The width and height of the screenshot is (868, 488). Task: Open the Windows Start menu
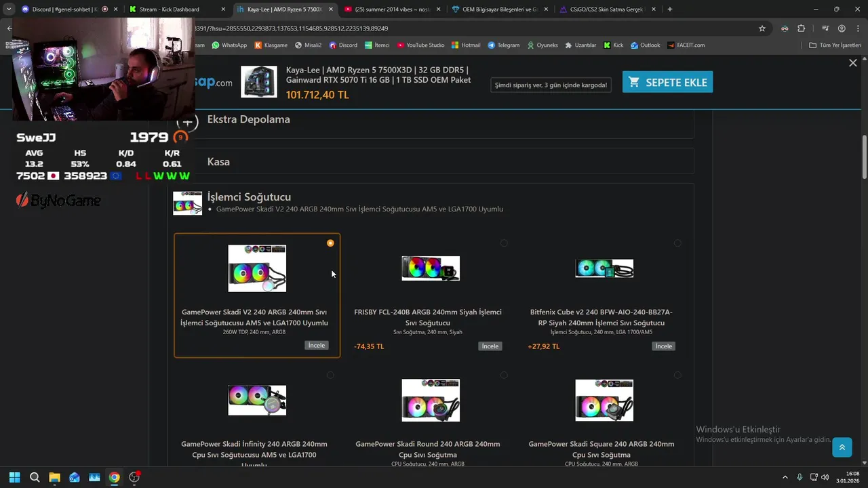click(x=15, y=477)
